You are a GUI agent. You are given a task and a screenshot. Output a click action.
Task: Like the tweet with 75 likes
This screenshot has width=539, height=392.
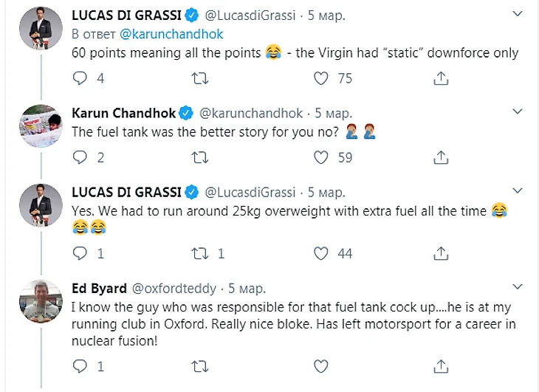pyautogui.click(x=321, y=78)
